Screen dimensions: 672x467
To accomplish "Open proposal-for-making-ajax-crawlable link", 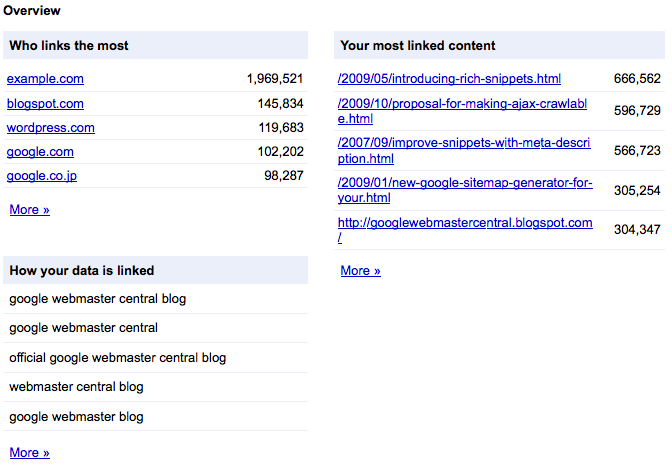I will point(462,111).
